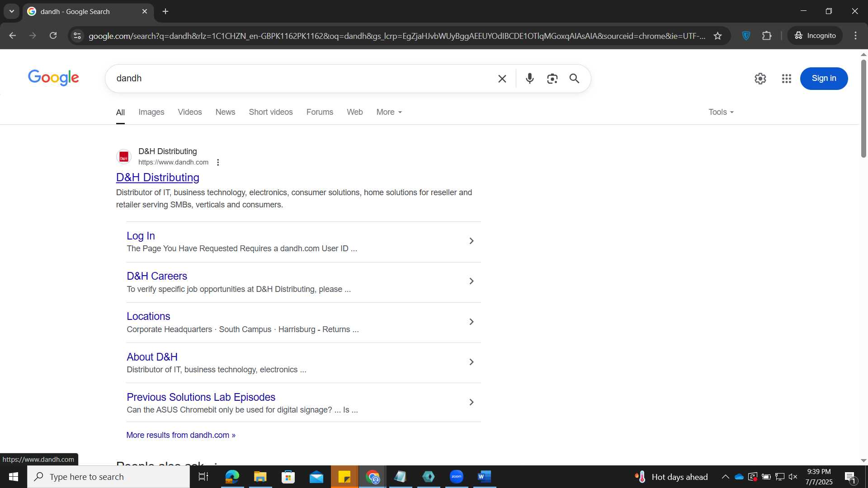Open Zoom from taskbar

coord(457,477)
